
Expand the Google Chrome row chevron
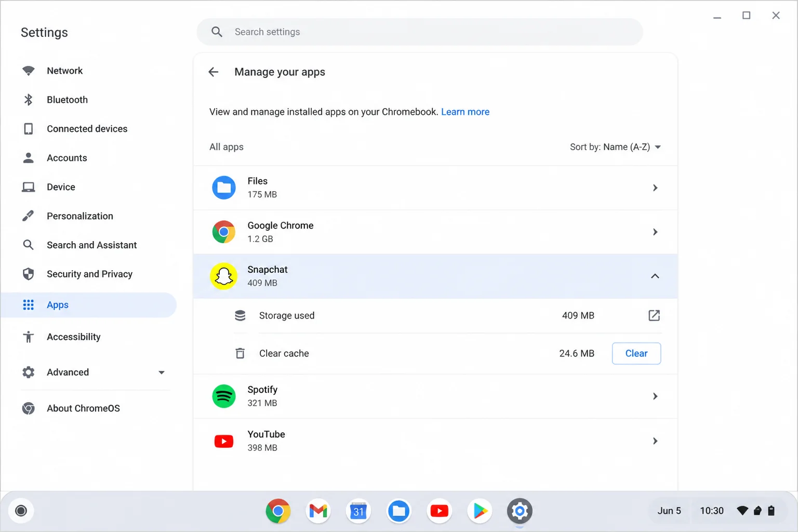655,232
